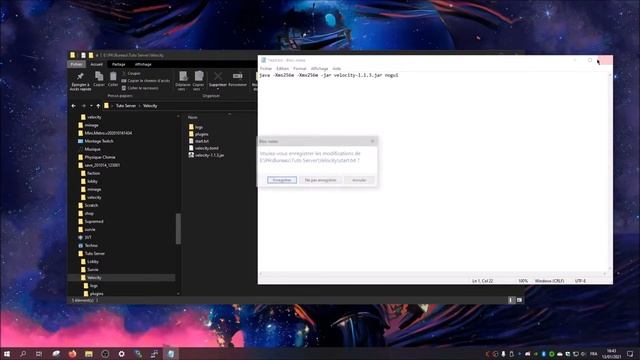The image size is (640, 360).
Task: Select the velocity-1.1.3.jar file
Action: tap(206, 155)
